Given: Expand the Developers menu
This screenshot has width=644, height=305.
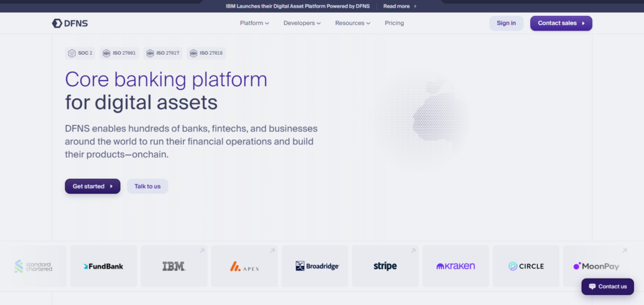Looking at the screenshot, I should (x=302, y=23).
